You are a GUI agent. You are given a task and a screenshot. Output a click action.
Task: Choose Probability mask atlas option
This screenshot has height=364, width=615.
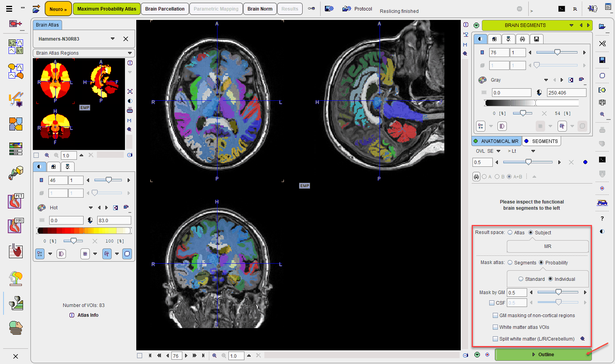[541, 262]
